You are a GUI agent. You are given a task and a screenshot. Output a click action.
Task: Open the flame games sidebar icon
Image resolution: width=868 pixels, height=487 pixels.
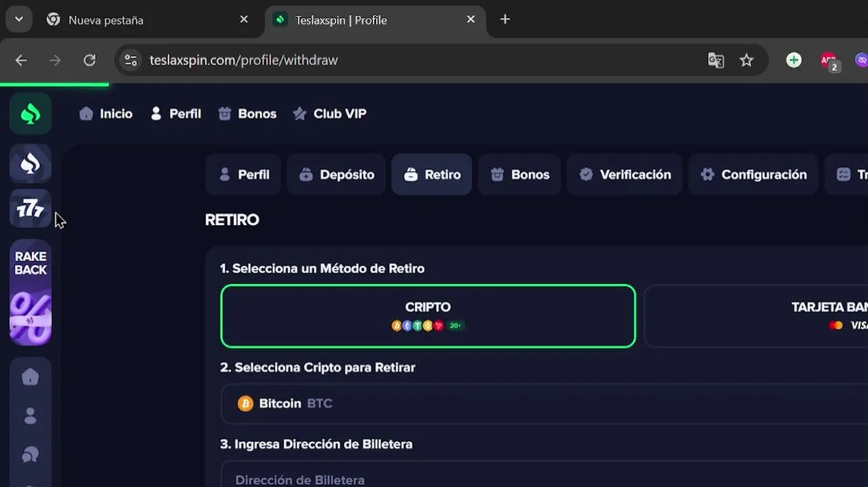pos(30,164)
